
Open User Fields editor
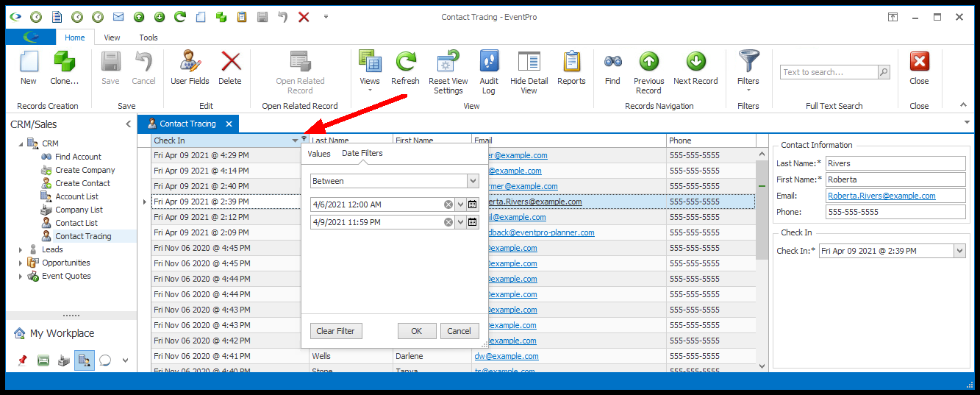190,68
